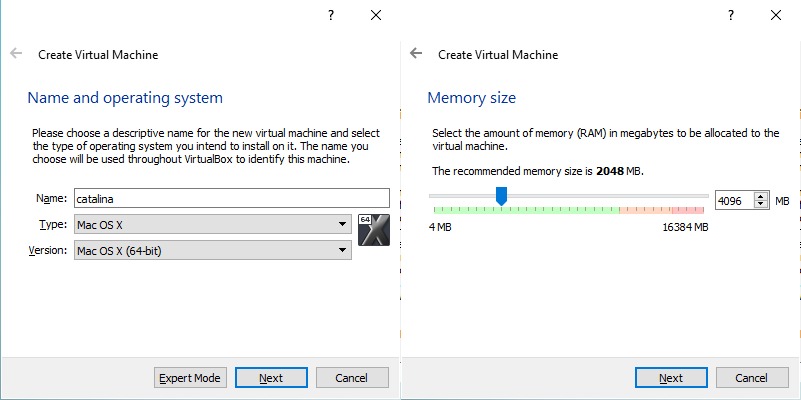Viewport: 801px width, 400px height.
Task: Click the Create Virtual Machine title in the Name dialog
Action: coord(98,55)
